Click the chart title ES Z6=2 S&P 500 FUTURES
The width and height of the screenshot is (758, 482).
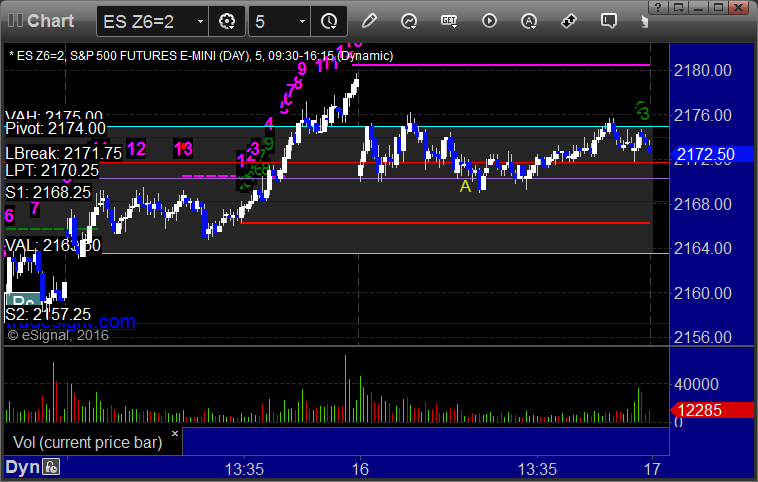tap(201, 56)
